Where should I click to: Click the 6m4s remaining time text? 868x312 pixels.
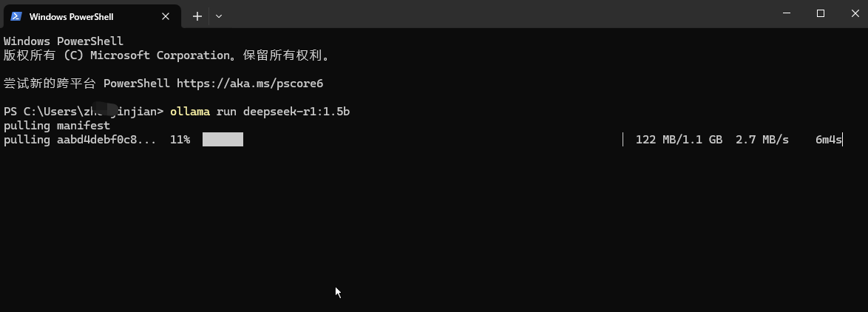click(828, 140)
